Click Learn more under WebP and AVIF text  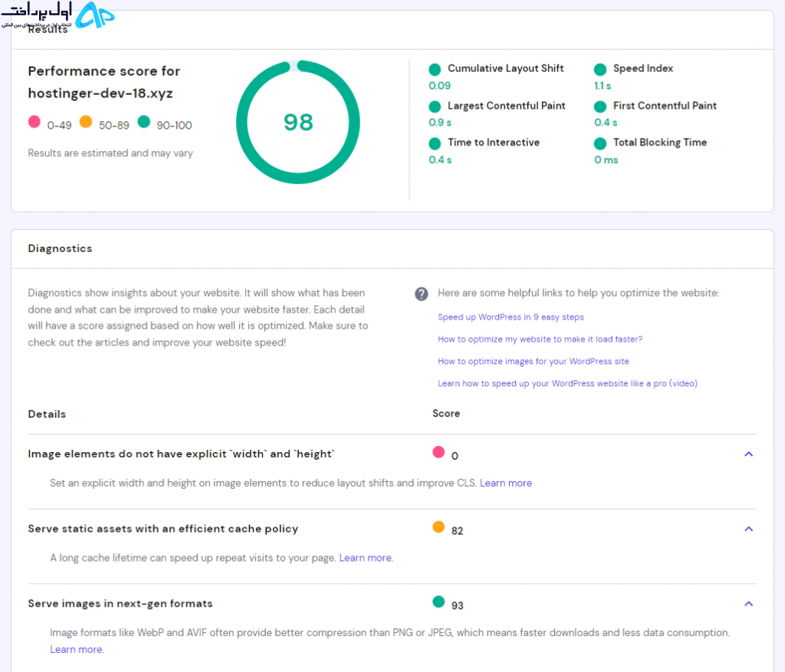coord(76,650)
